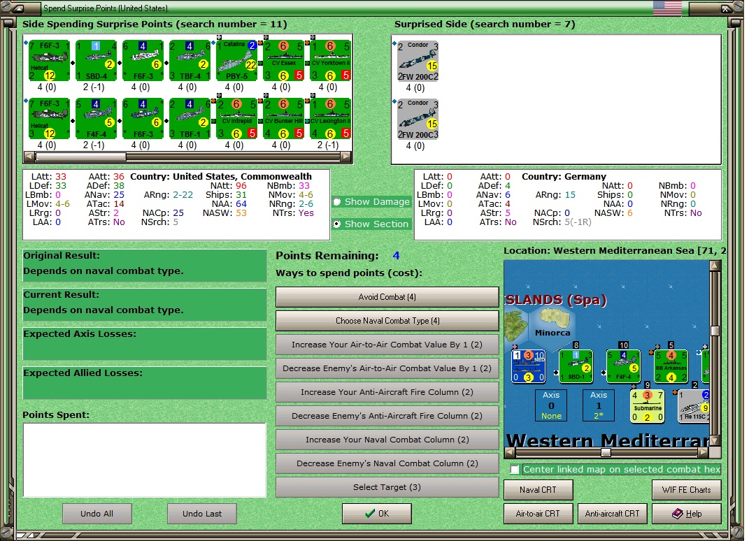Select the bottom-row TBF-1 torpedo bomber

click(x=190, y=118)
